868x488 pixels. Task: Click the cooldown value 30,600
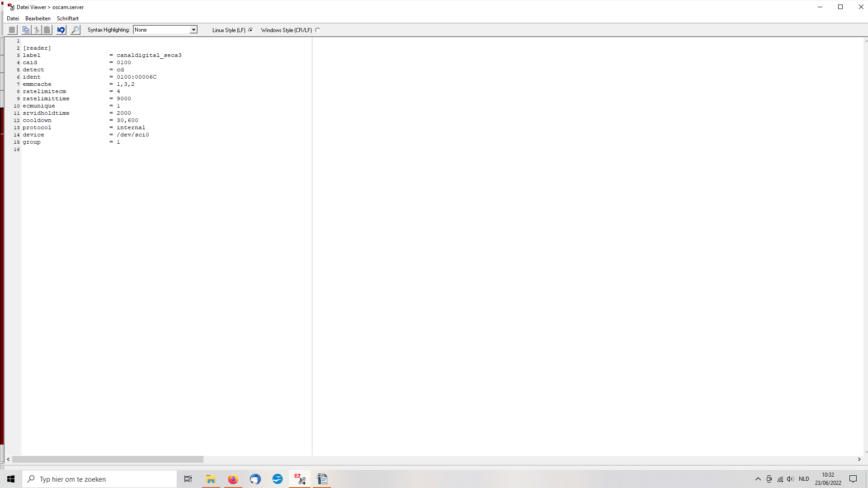click(x=127, y=120)
